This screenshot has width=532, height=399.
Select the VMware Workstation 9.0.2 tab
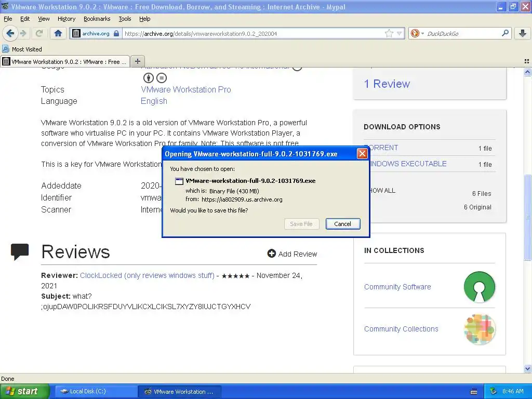65,61
